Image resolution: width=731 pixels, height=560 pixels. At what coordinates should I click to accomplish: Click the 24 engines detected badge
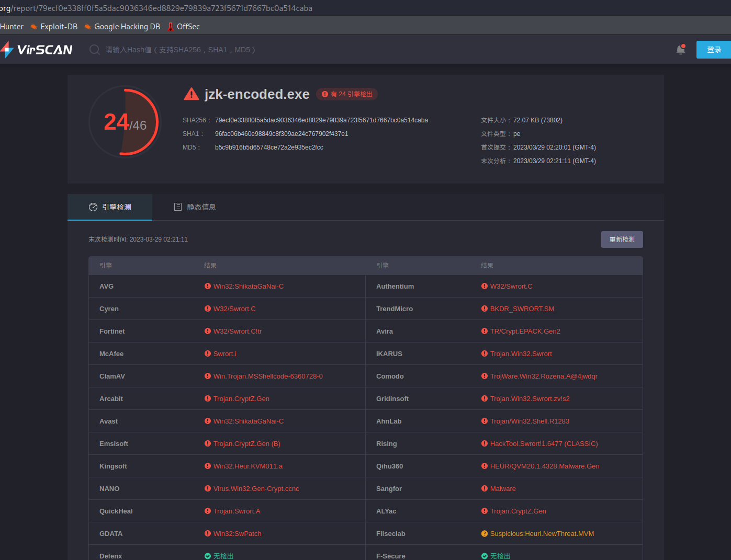point(347,94)
